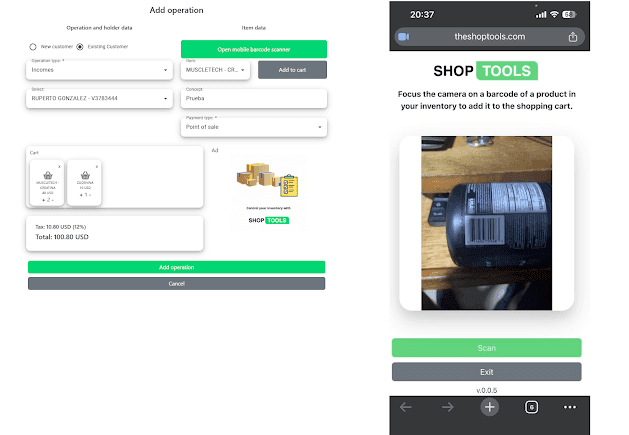Tap the Exit button on phone
This screenshot has height=435, width=629.
pos(487,372)
